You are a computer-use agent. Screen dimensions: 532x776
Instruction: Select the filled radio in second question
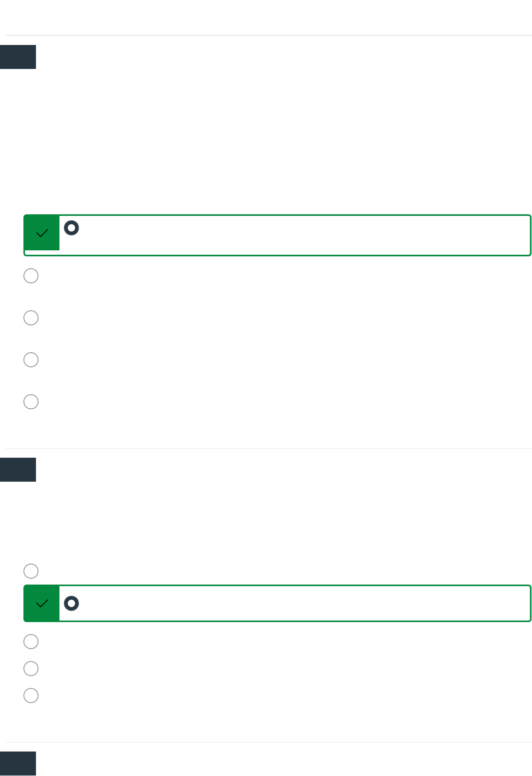click(71, 603)
